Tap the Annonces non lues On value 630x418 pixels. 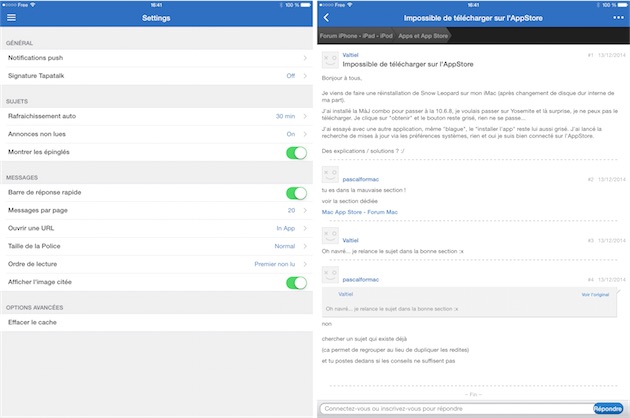(290, 134)
